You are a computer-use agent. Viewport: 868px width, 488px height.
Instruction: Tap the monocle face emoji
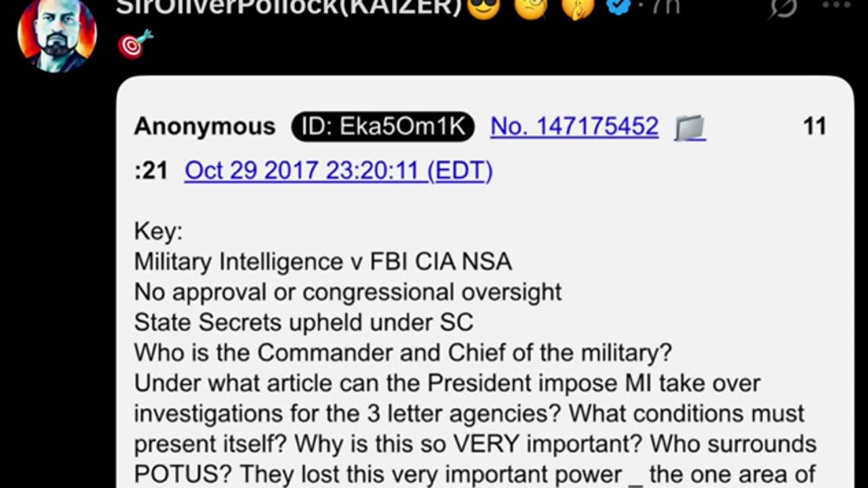pos(531,7)
